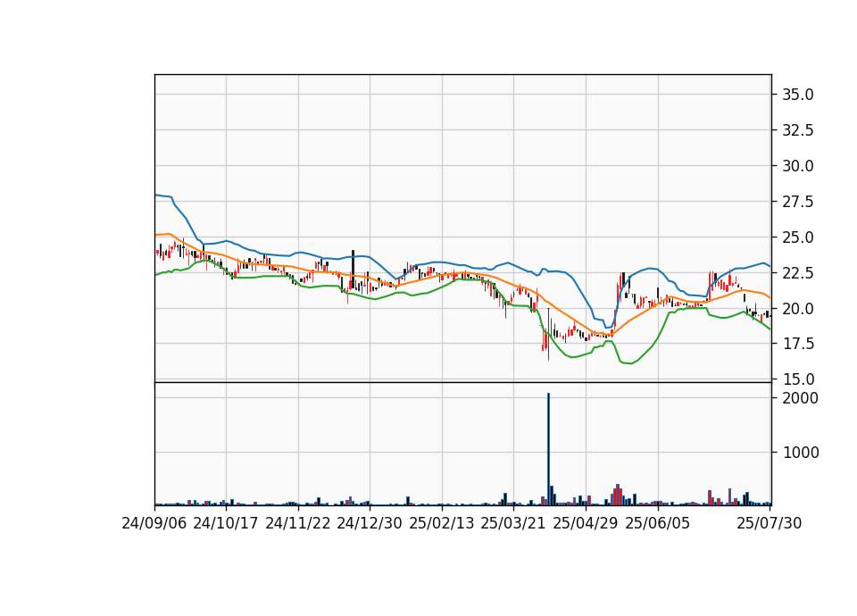Click the 24/10/17 date label
The height and width of the screenshot is (616, 857).
coord(225,524)
